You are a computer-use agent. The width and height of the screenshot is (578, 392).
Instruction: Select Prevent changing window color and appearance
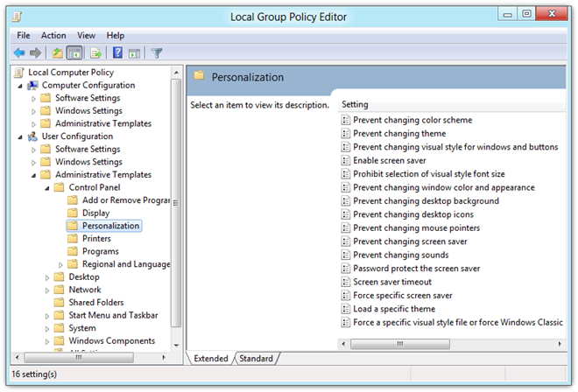pyautogui.click(x=443, y=187)
